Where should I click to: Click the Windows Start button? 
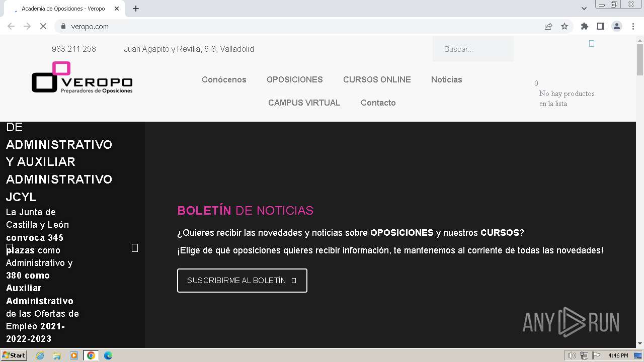point(14,355)
